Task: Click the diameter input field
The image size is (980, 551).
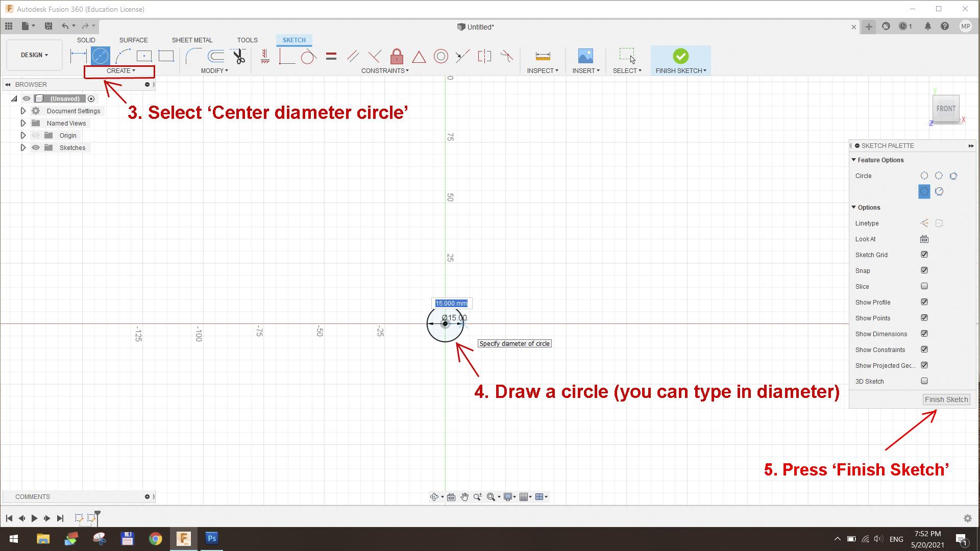Action: coord(451,304)
